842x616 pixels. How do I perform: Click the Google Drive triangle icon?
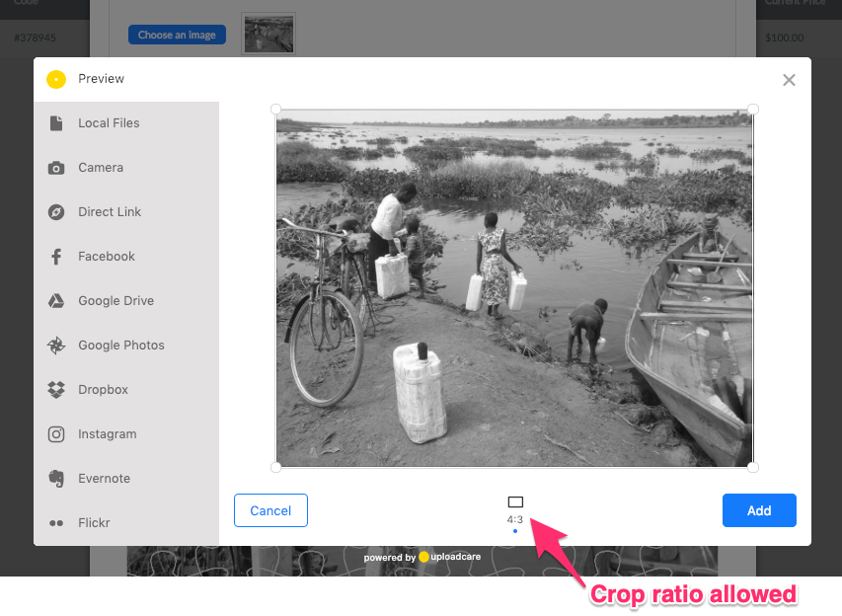(56, 301)
